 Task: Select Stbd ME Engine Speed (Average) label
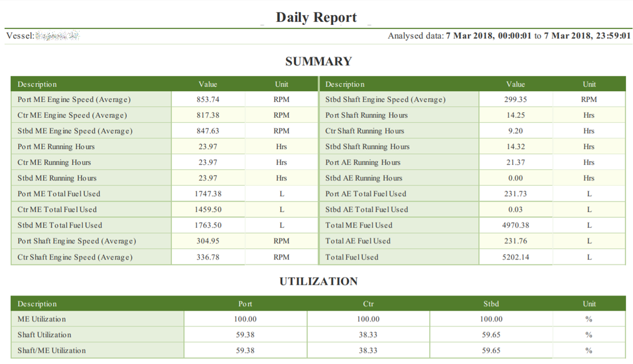75,131
